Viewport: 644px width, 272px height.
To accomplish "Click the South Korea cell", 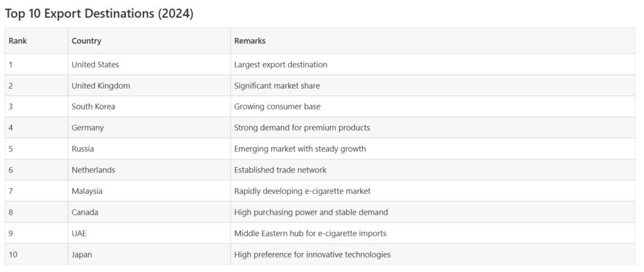I will click(93, 106).
